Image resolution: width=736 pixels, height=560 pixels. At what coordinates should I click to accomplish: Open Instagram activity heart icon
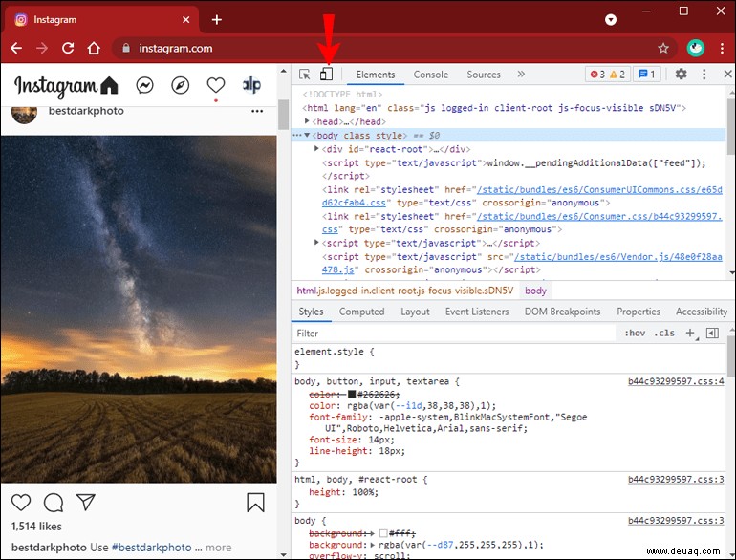pos(216,85)
